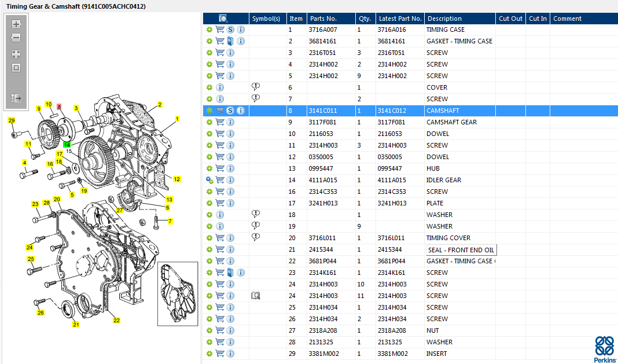Click the green callout 14 on diagram
This screenshot has width=618, height=364.
[67, 145]
